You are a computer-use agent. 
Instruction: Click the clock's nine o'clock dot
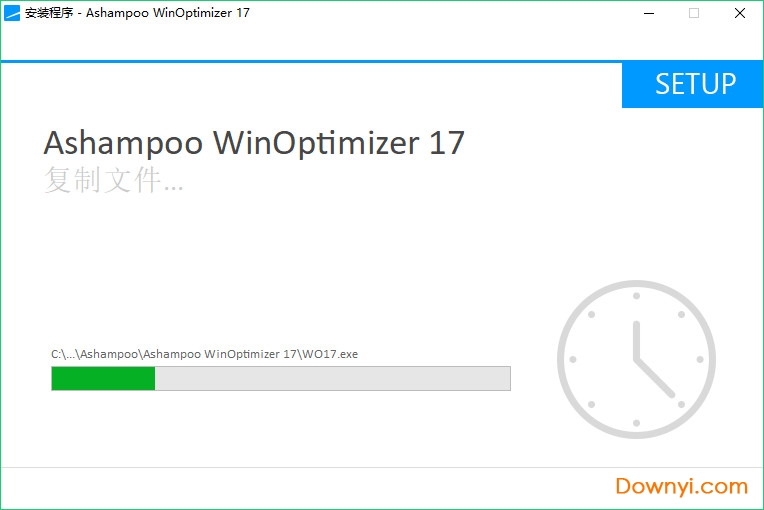click(573, 359)
